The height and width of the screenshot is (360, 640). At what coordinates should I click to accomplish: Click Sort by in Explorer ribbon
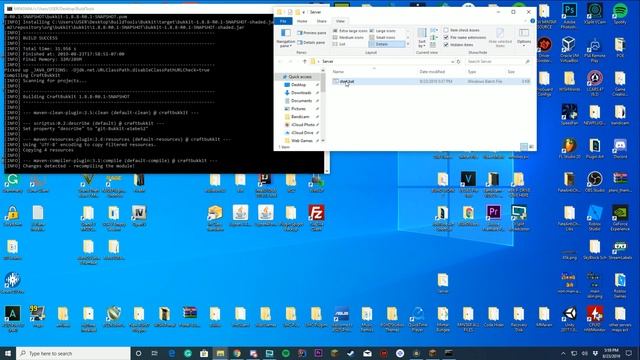(422, 37)
